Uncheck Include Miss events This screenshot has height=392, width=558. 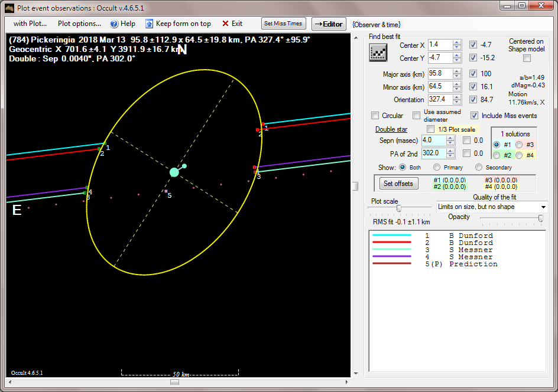tap(474, 116)
